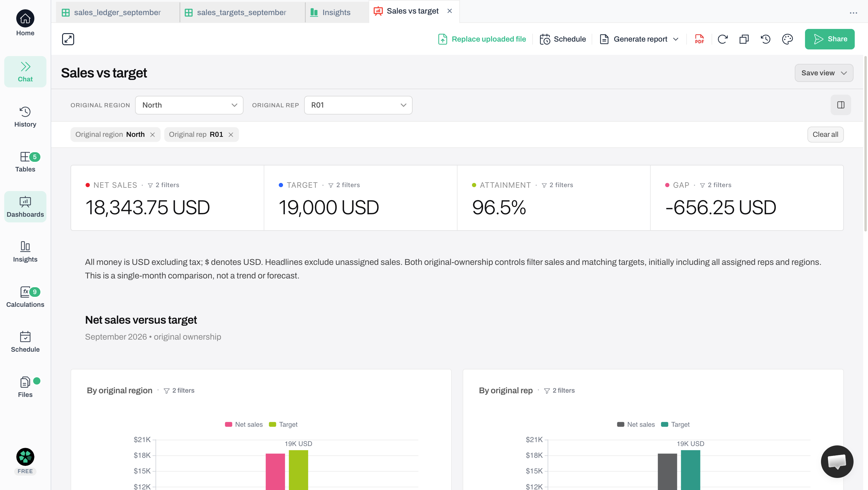Remove the Original region North filter chip
The height and width of the screenshot is (490, 868).
point(153,134)
